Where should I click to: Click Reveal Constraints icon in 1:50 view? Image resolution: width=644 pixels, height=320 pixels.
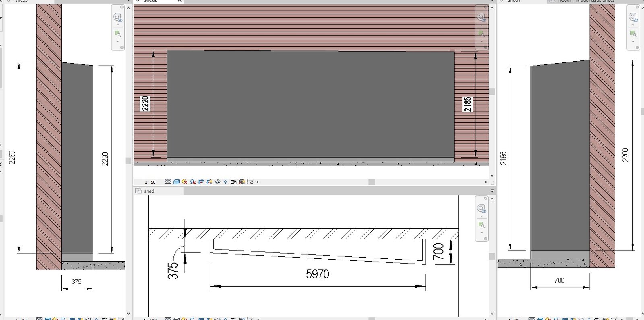[x=250, y=182]
